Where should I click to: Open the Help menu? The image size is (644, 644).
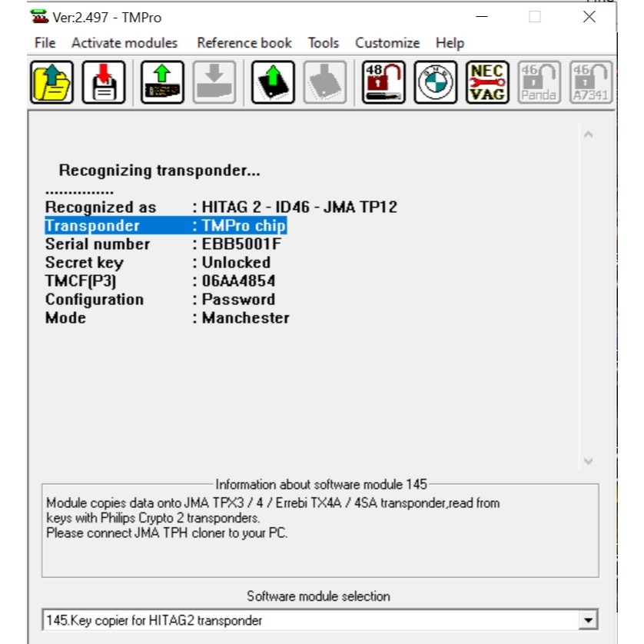[x=450, y=43]
